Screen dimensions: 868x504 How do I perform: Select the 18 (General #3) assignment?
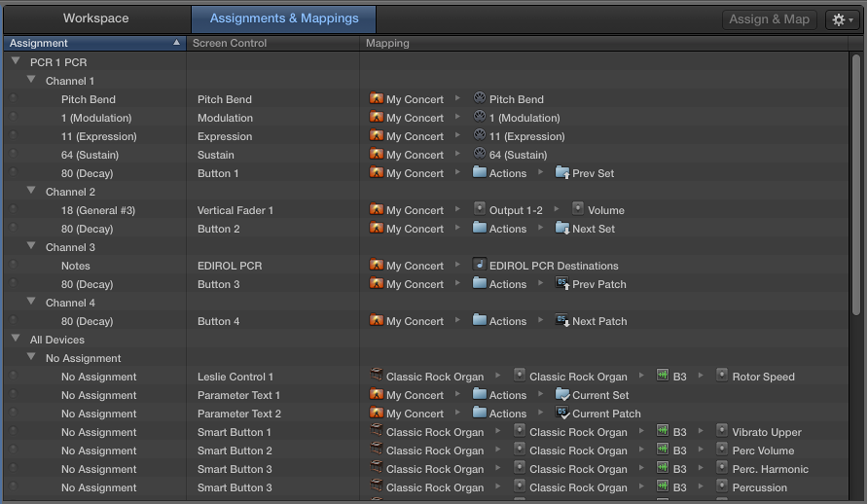tap(98, 210)
